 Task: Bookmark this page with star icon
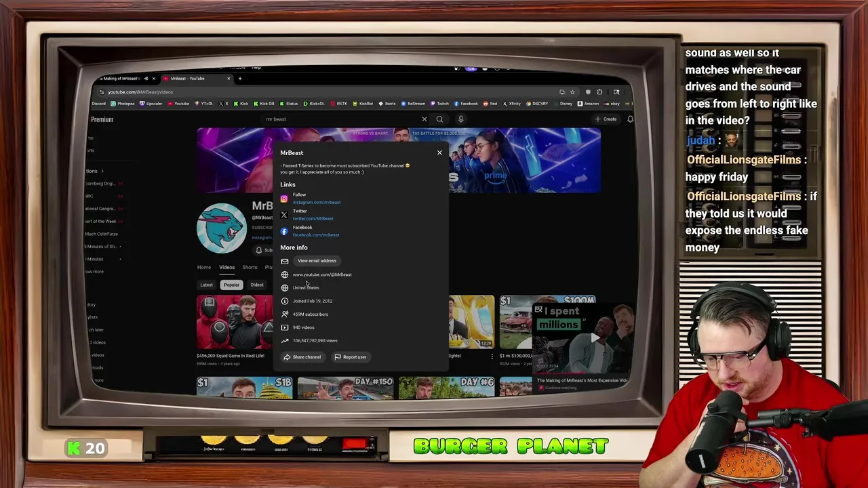click(x=572, y=91)
